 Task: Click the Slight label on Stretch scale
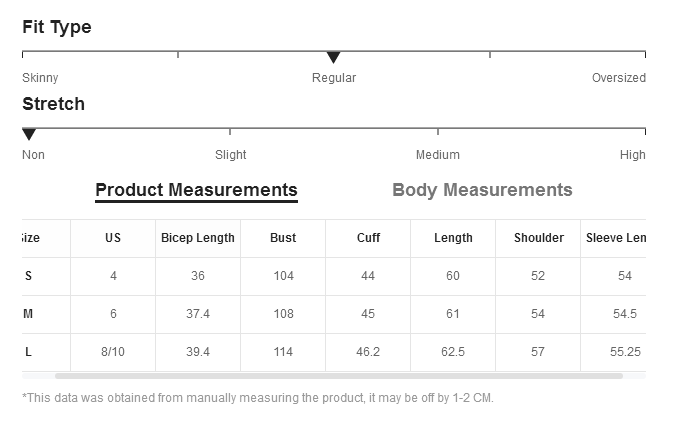click(230, 155)
